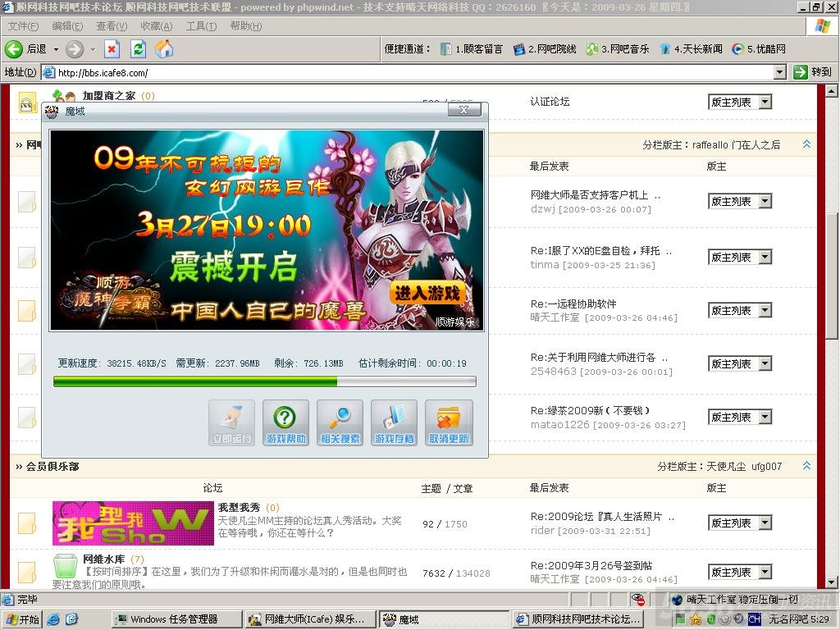
Task: Open 版主列表 dropdown for 网维水库 row
Action: [740, 572]
